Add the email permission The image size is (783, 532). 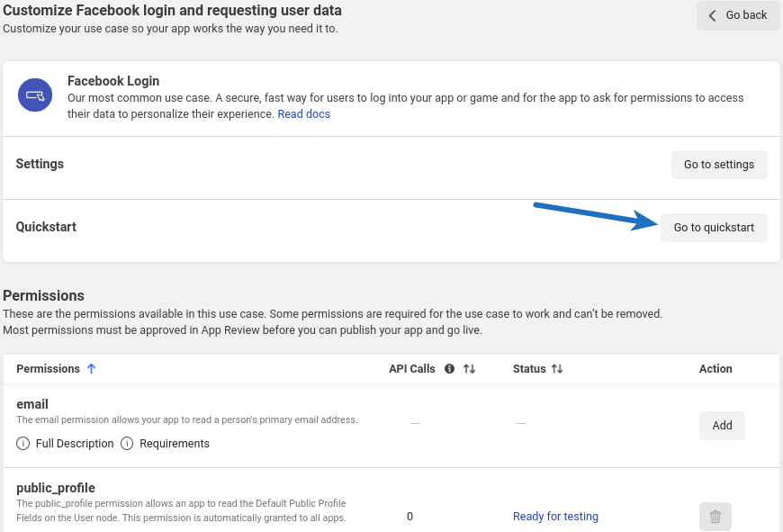coord(722,426)
